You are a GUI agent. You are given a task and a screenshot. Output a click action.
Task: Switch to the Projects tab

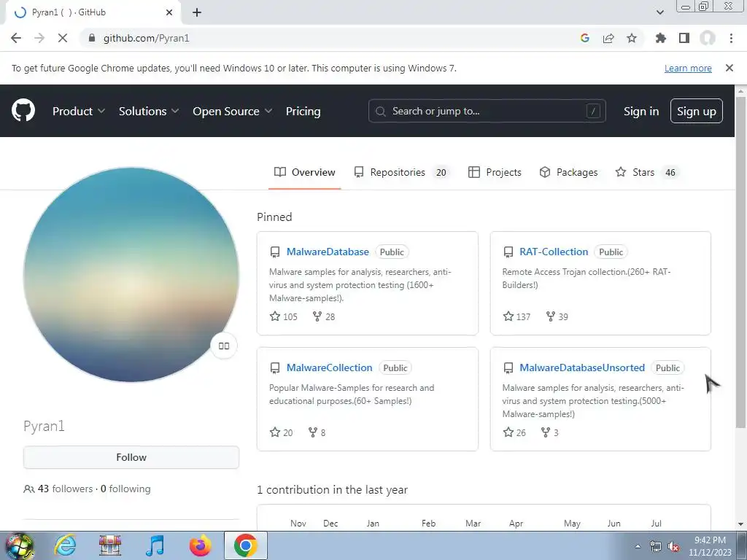click(x=495, y=172)
